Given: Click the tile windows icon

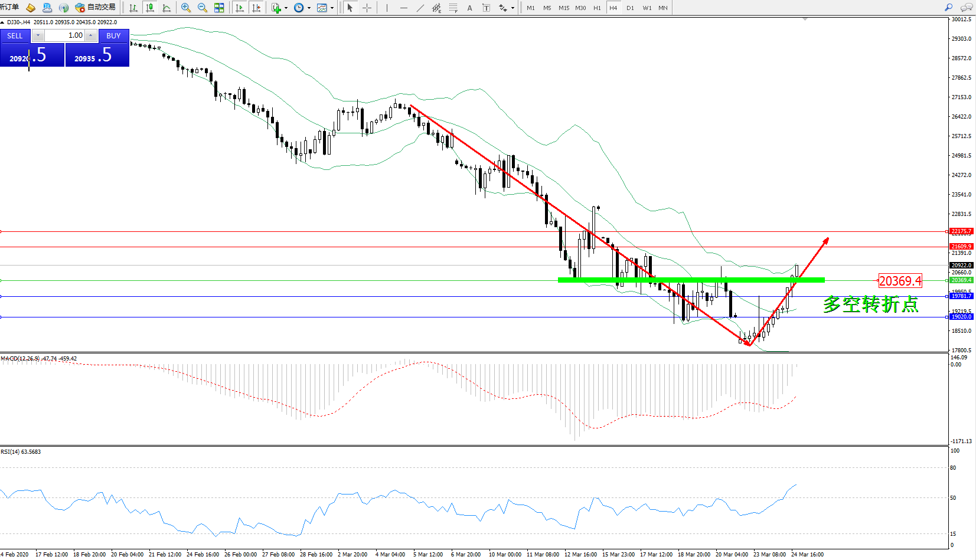Looking at the screenshot, I should point(219,8).
